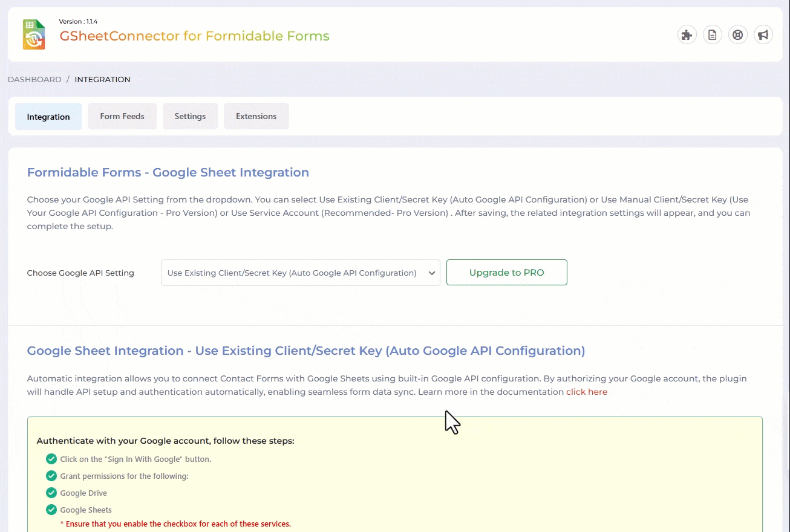Click the "Google Sheets" checklist item

point(86,510)
